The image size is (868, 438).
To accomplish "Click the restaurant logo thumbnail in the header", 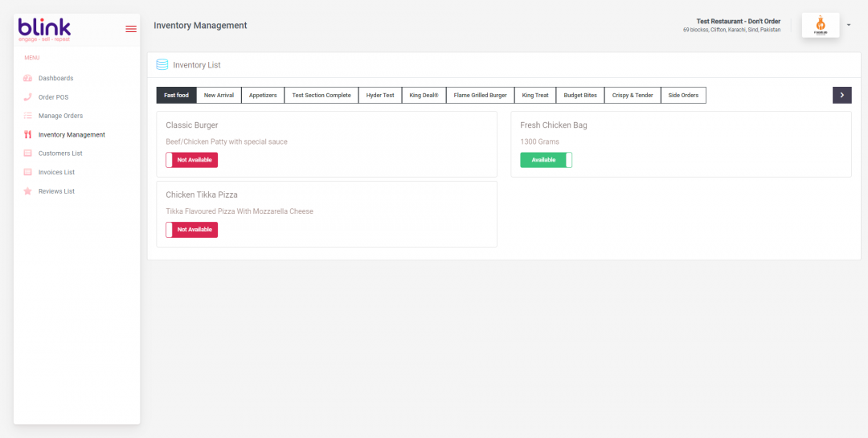I will (x=820, y=26).
